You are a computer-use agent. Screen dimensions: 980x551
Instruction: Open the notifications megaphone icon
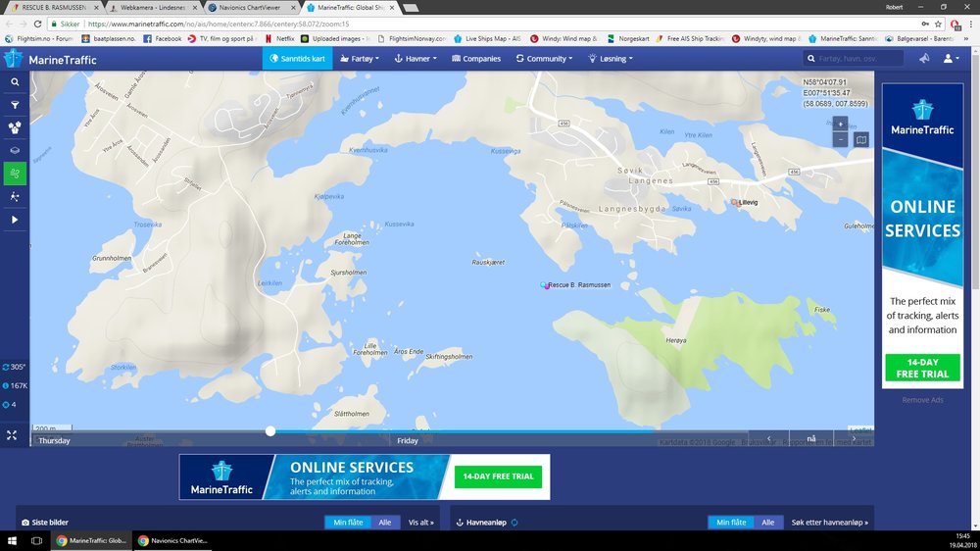(924, 58)
